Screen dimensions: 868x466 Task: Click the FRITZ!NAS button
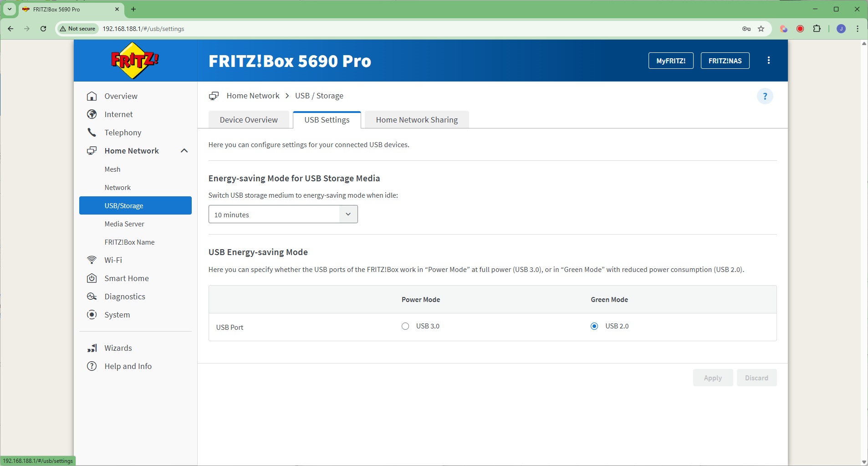coord(725,61)
